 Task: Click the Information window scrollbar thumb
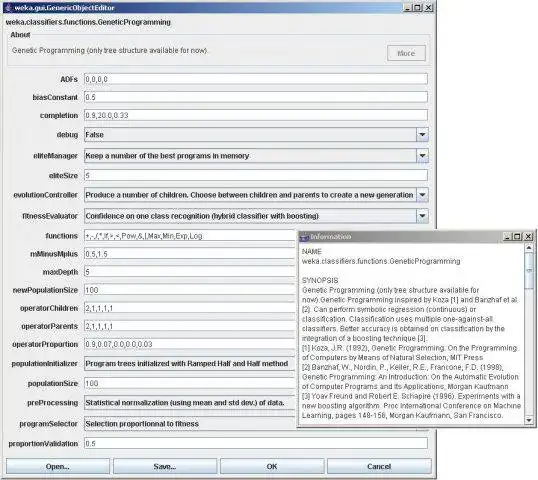(x=529, y=270)
